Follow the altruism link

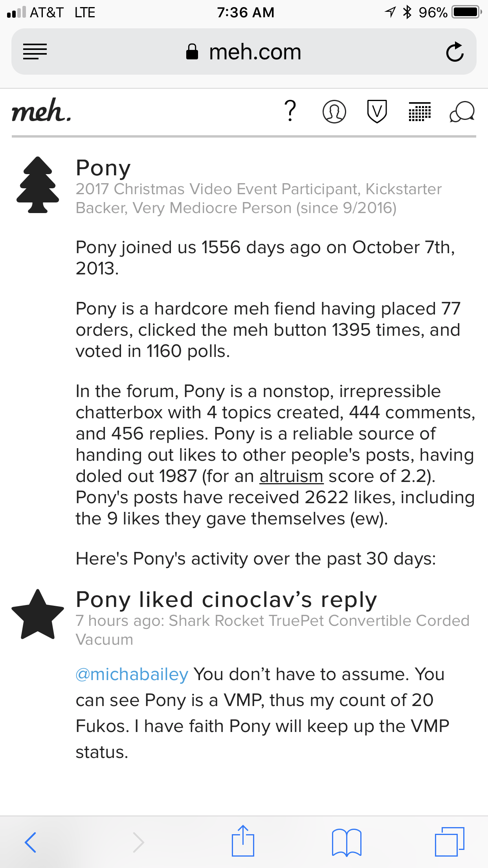pyautogui.click(x=291, y=476)
